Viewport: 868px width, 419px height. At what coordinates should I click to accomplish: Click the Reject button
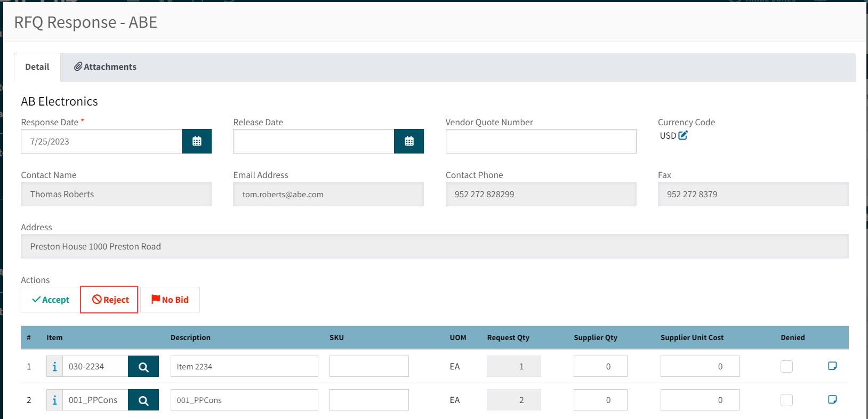point(110,300)
